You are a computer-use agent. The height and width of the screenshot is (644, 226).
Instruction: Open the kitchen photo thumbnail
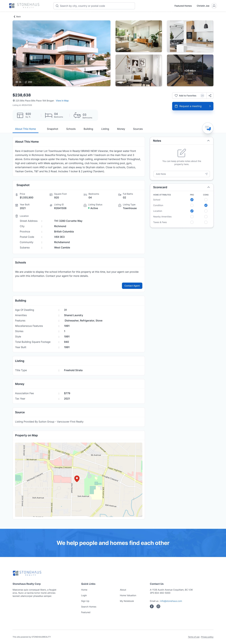[190, 36]
